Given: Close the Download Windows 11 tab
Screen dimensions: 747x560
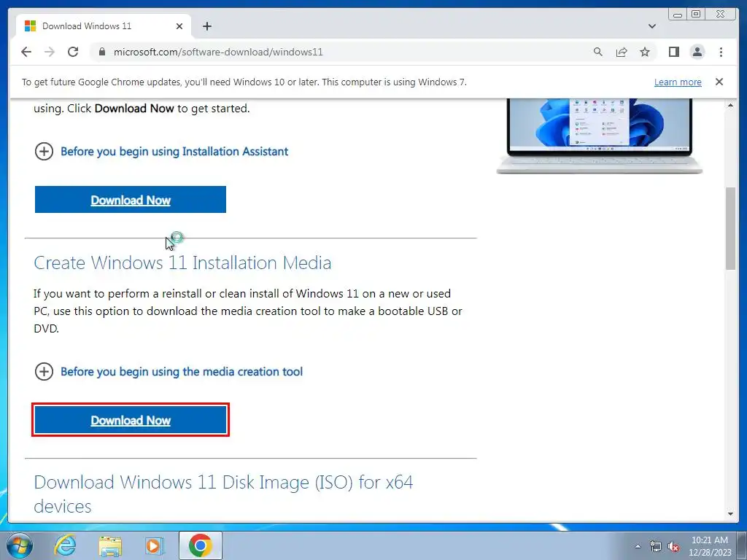Looking at the screenshot, I should (x=179, y=26).
